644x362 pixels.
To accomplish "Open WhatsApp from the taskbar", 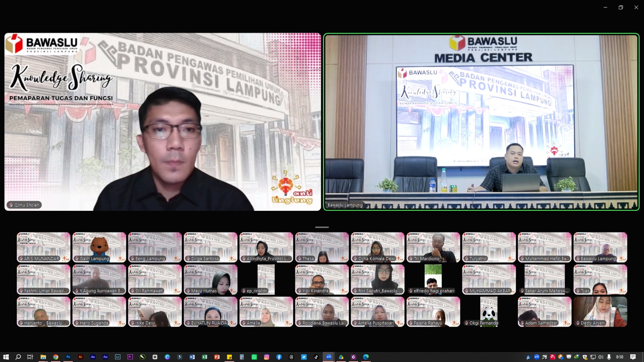I will click(x=254, y=357).
